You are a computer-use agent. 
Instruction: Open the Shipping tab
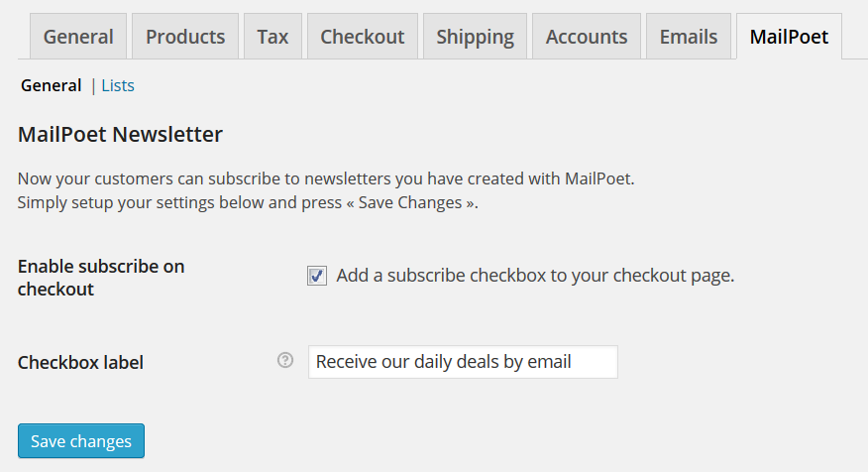475,37
